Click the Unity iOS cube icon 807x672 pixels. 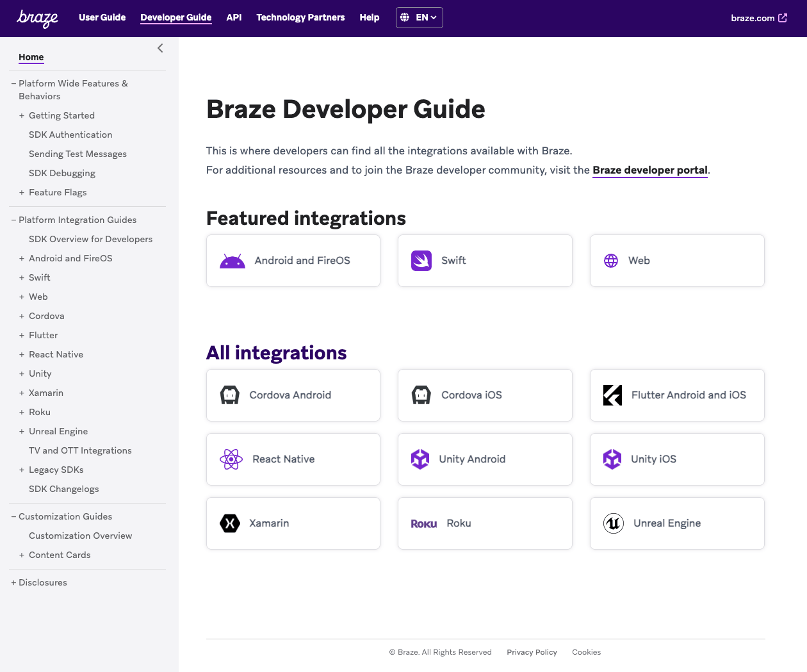(612, 459)
